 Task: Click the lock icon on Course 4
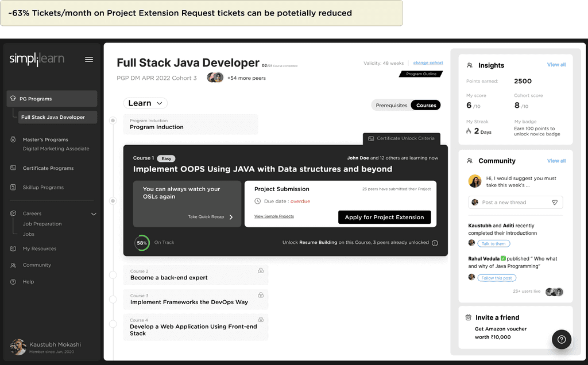[x=261, y=319]
